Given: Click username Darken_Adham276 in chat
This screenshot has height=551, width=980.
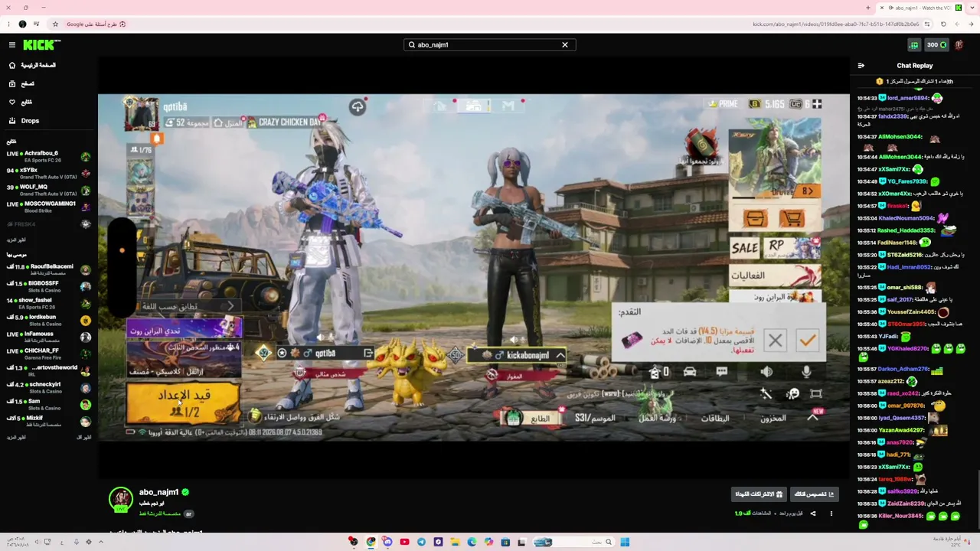Looking at the screenshot, I should click(903, 369).
